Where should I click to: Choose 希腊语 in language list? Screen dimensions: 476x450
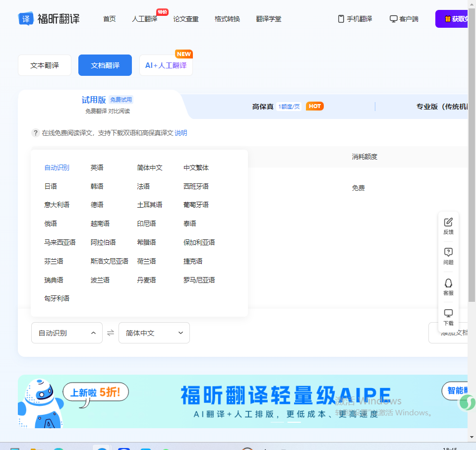point(146,242)
